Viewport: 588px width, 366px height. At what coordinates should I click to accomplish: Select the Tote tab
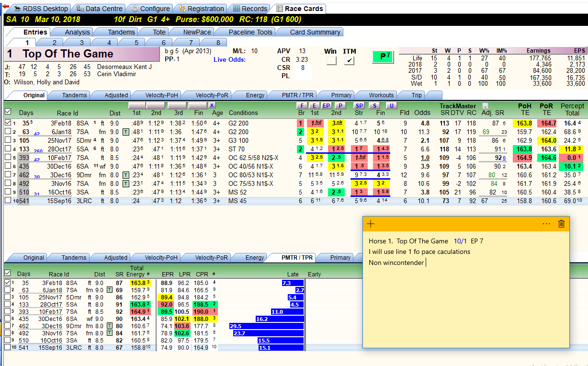(159, 32)
